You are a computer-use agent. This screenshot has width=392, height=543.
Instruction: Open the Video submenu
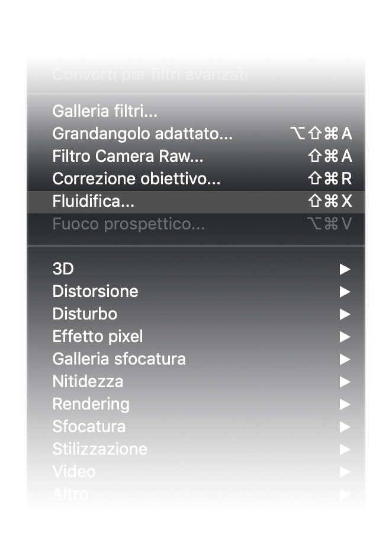coord(74,472)
